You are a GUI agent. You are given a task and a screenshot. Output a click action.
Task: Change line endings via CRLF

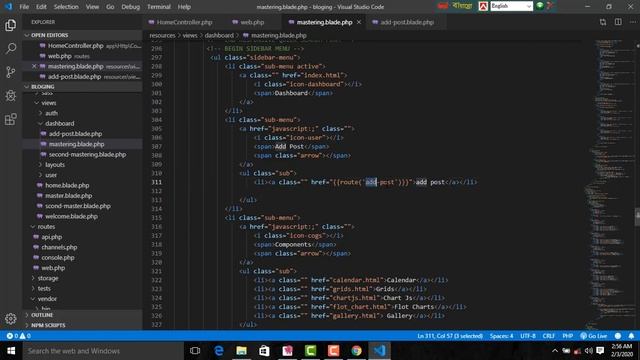pos(549,336)
